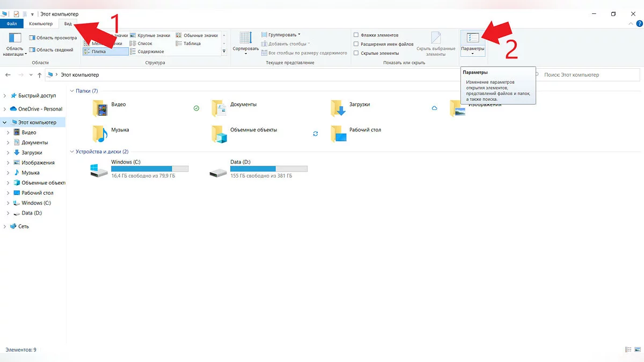Click the Область навигации dropdown label
The height and width of the screenshot is (362, 644).
tap(15, 51)
